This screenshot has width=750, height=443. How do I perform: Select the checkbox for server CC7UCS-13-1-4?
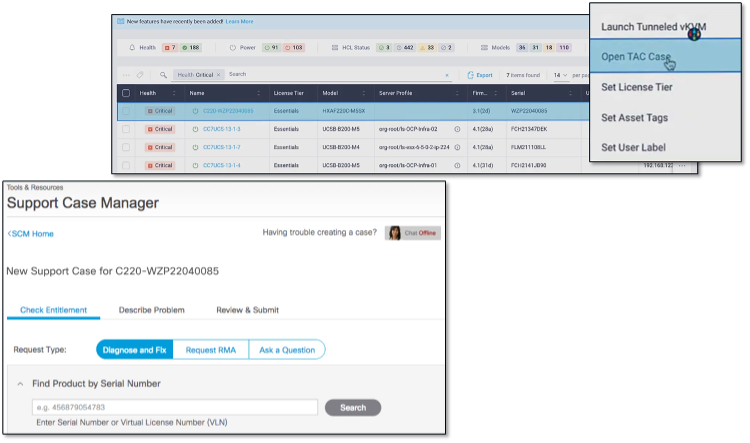(x=125, y=164)
